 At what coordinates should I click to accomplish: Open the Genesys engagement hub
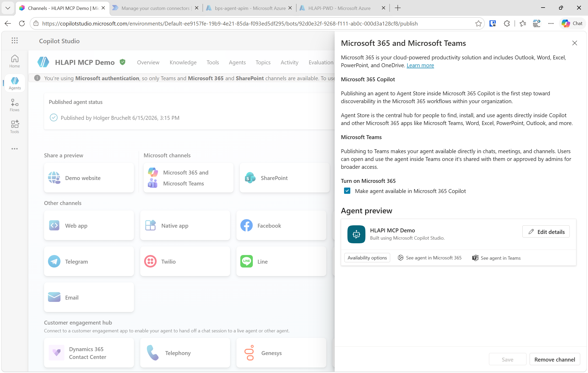(x=281, y=353)
